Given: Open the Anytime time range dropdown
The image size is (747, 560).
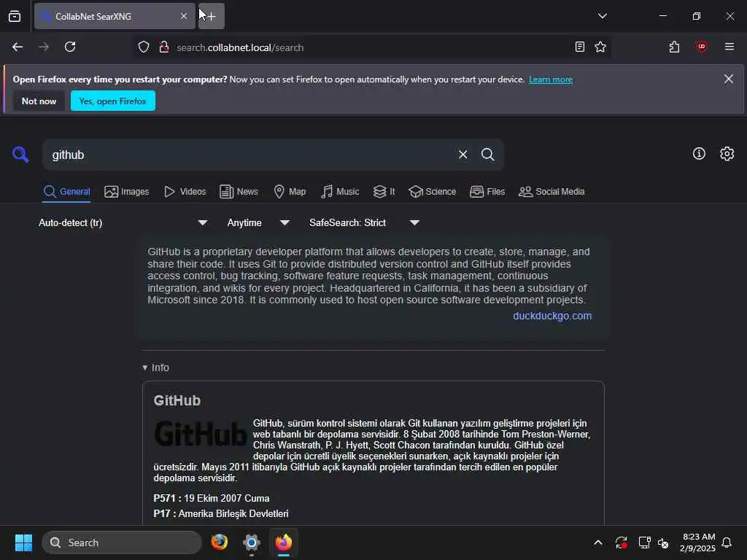Looking at the screenshot, I should [x=258, y=223].
